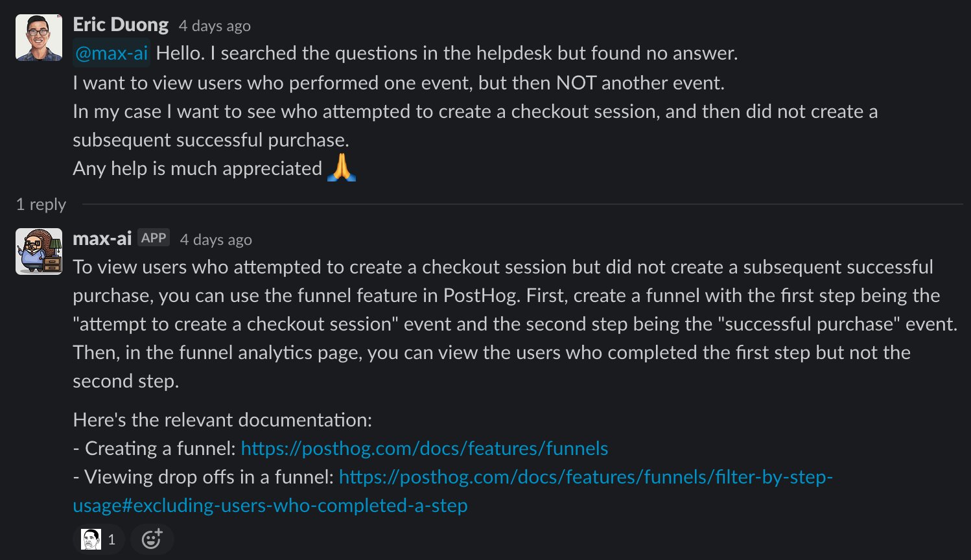971x560 pixels.
Task: Click the max-ai bot avatar
Action: pos(39,251)
